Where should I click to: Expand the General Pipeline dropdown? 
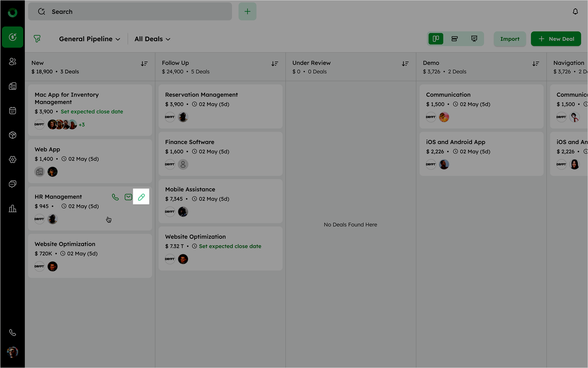click(90, 39)
